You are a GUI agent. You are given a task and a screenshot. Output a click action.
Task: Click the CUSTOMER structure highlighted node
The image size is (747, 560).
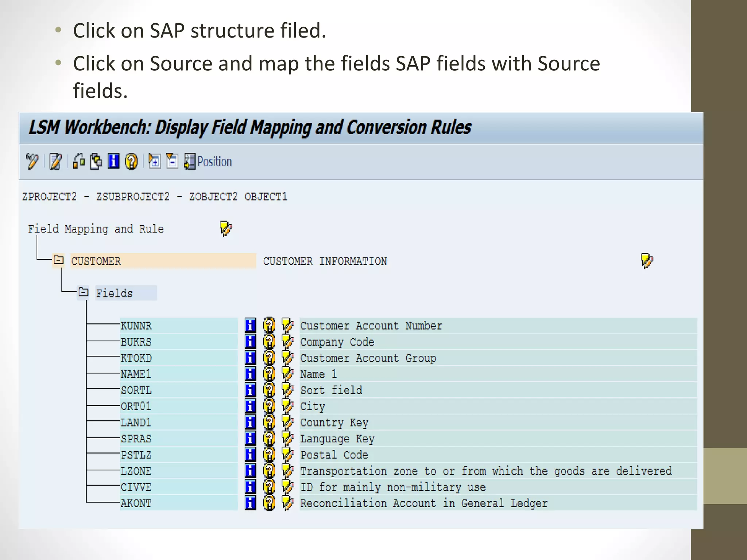pyautogui.click(x=96, y=261)
